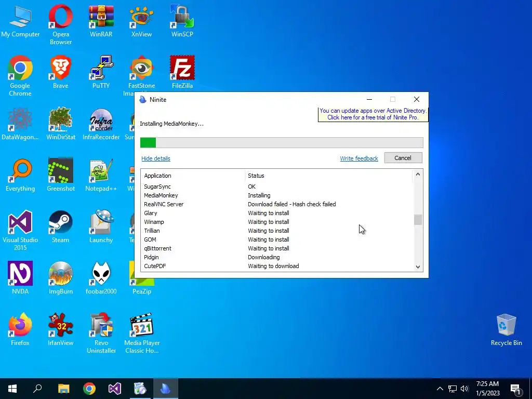This screenshot has height=399, width=532.
Task: Click the Status column header
Action: pos(328,176)
